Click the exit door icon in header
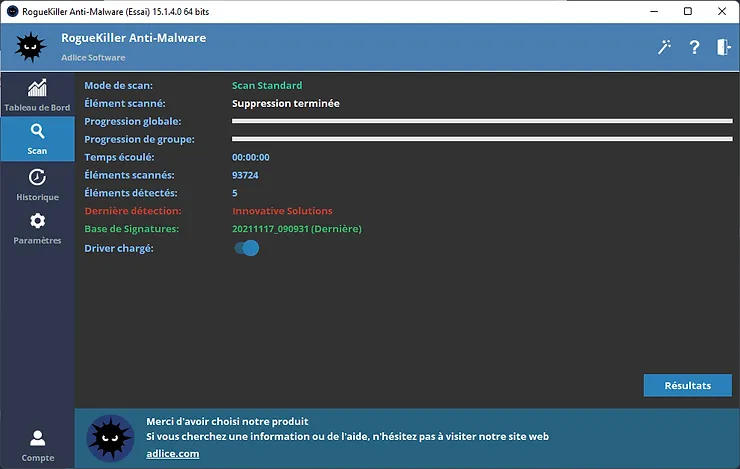 tap(724, 47)
